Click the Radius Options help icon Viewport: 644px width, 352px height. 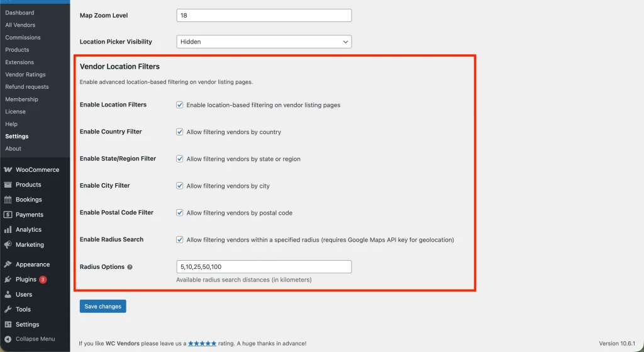[x=130, y=267]
